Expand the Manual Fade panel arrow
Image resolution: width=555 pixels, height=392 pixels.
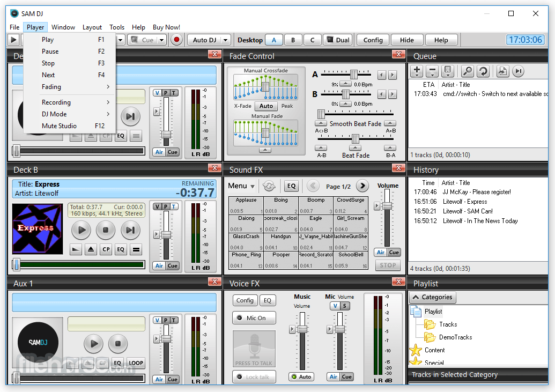265,150
